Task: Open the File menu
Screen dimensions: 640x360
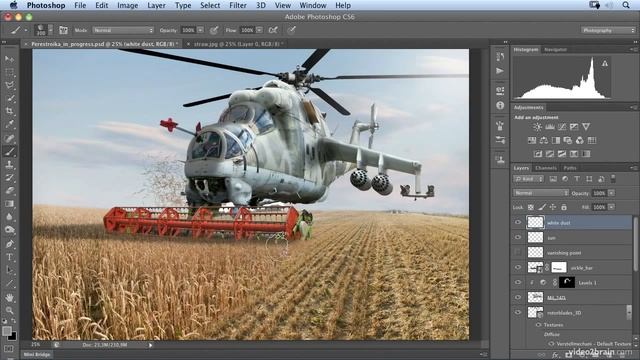Action: 80,5
